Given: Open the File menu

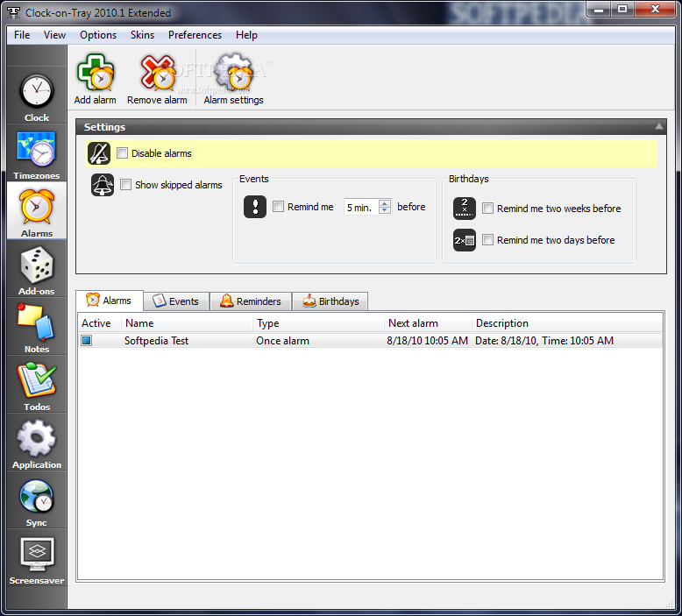Looking at the screenshot, I should [x=22, y=35].
